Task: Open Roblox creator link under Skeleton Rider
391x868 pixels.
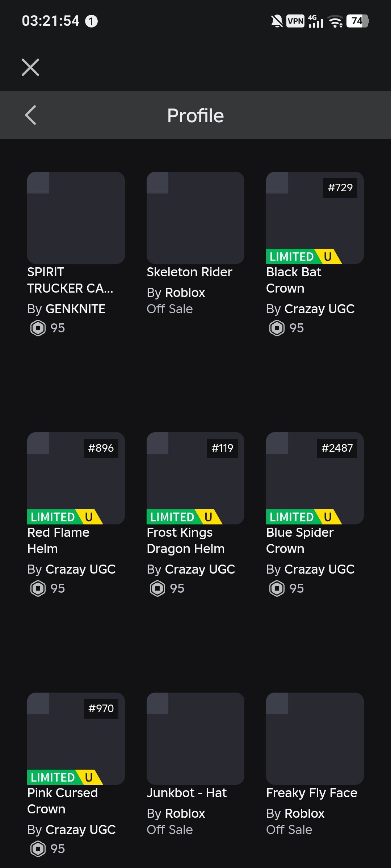Action: [185, 293]
